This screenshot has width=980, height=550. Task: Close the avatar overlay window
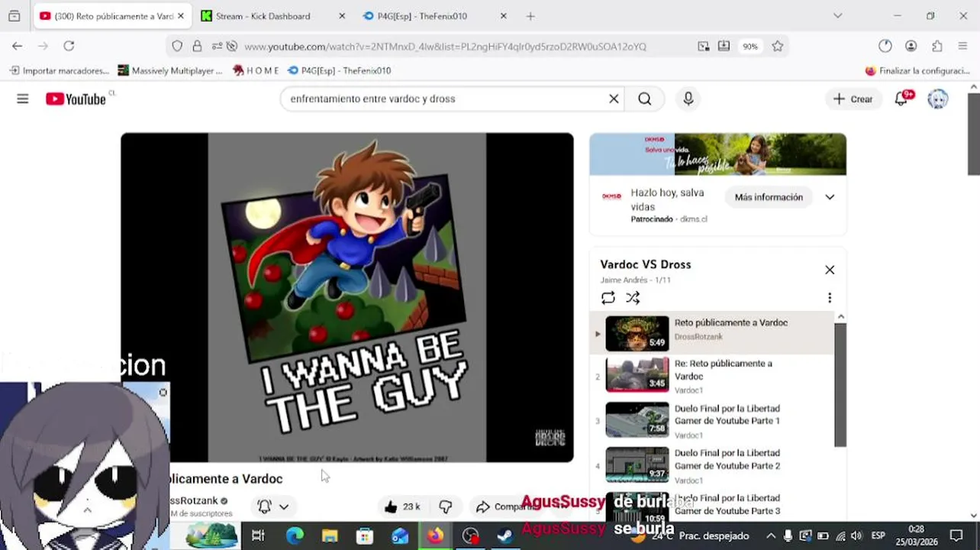(x=163, y=392)
